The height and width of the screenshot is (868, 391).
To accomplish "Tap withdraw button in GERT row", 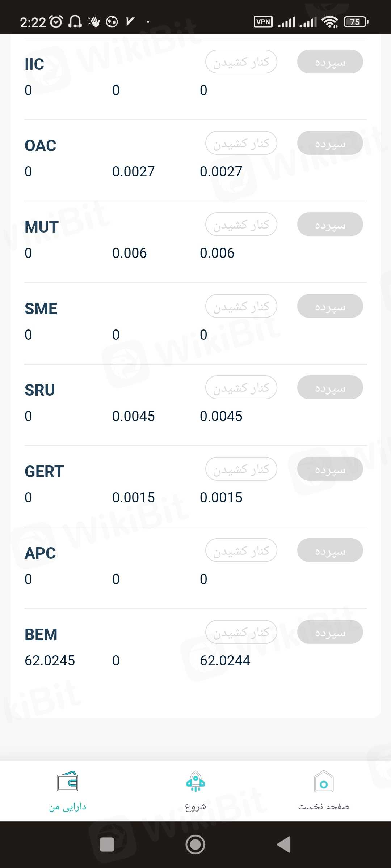I will point(241,469).
